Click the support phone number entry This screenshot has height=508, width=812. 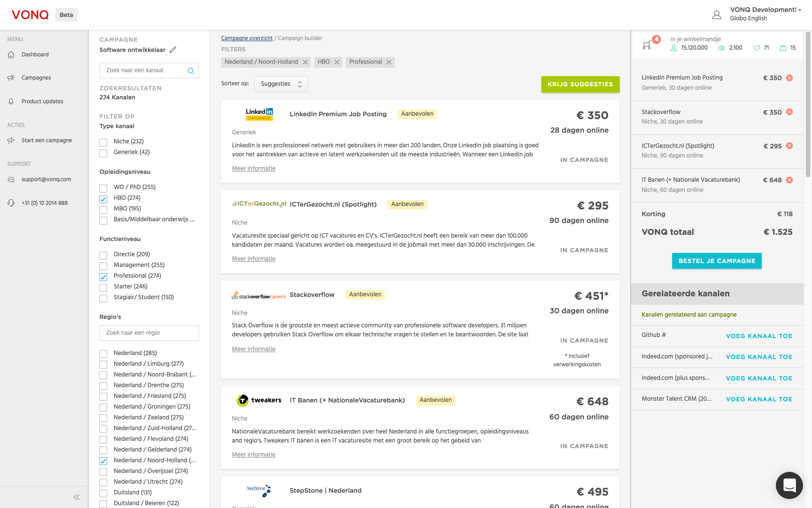point(44,203)
